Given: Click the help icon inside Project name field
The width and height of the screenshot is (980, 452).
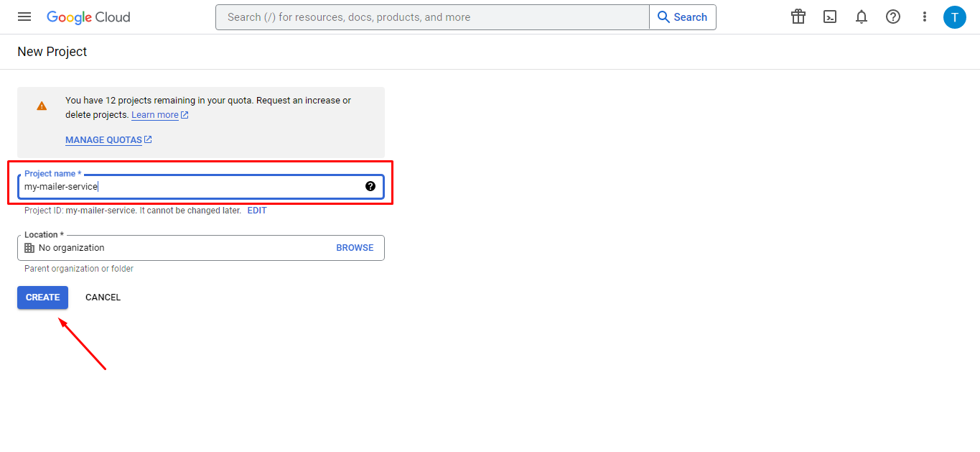Looking at the screenshot, I should [x=370, y=185].
